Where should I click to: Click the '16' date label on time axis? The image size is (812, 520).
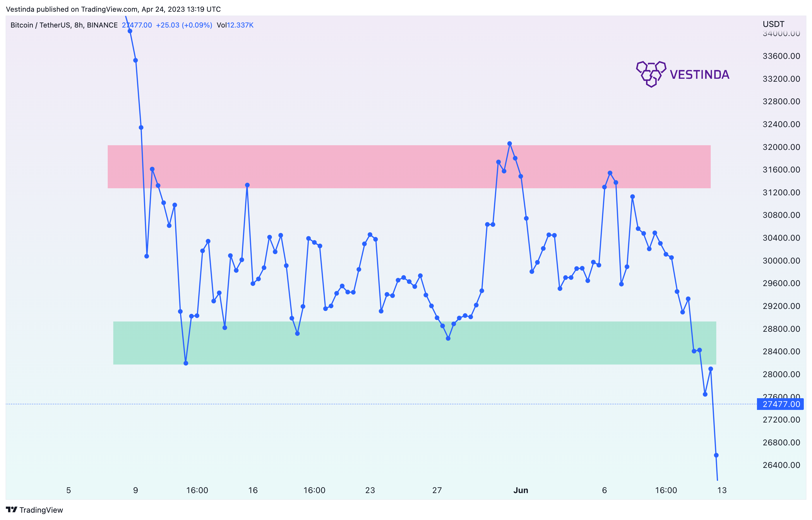coord(253,490)
